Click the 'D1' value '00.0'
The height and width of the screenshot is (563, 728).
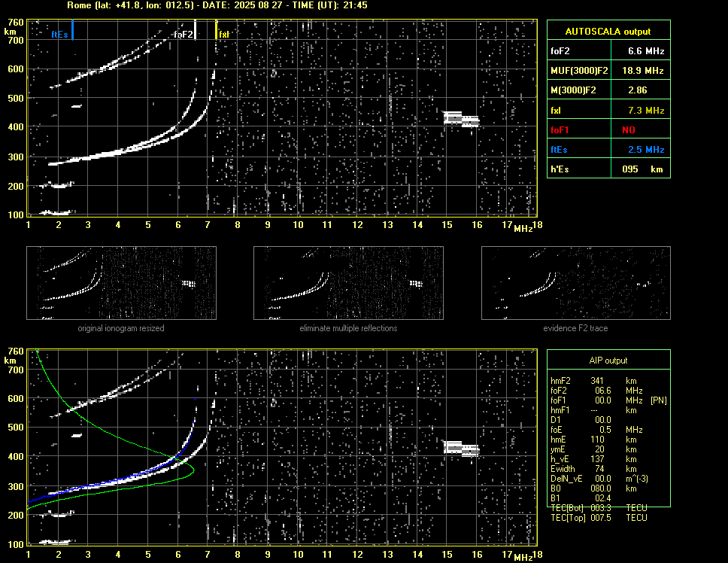[602, 420]
